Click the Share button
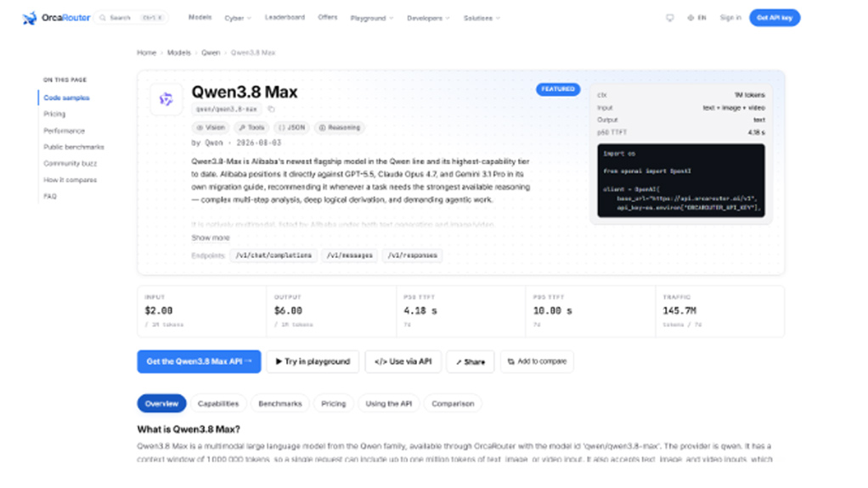 coord(470,362)
